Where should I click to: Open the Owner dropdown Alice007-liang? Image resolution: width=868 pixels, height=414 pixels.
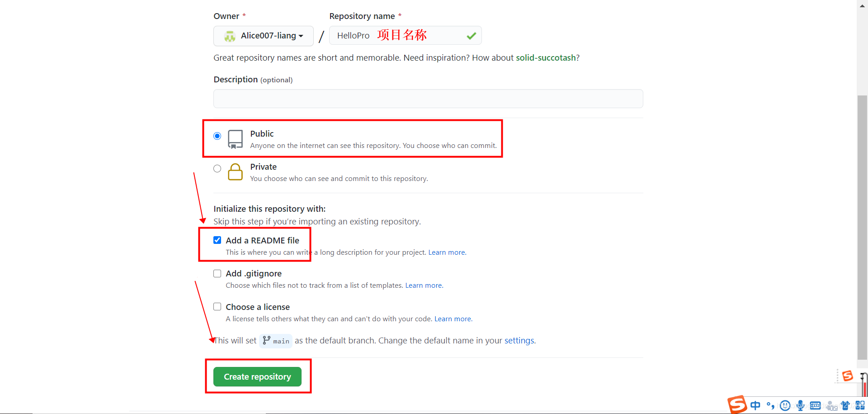tap(264, 36)
